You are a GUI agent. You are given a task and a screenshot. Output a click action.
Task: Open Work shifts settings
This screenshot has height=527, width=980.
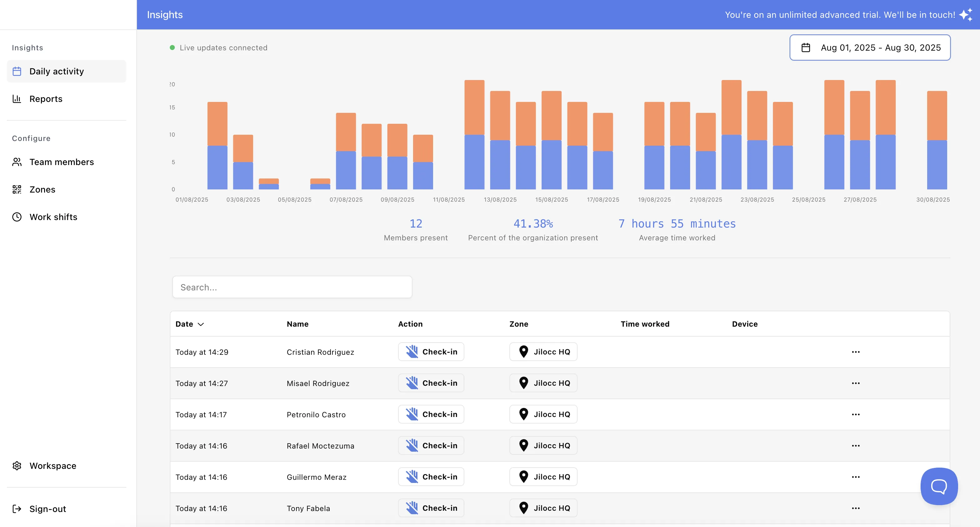67,217
